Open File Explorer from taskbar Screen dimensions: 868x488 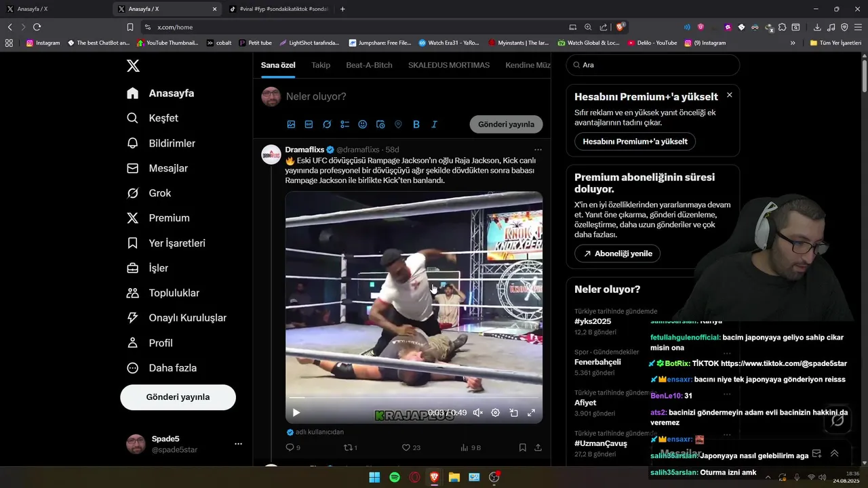point(454,477)
